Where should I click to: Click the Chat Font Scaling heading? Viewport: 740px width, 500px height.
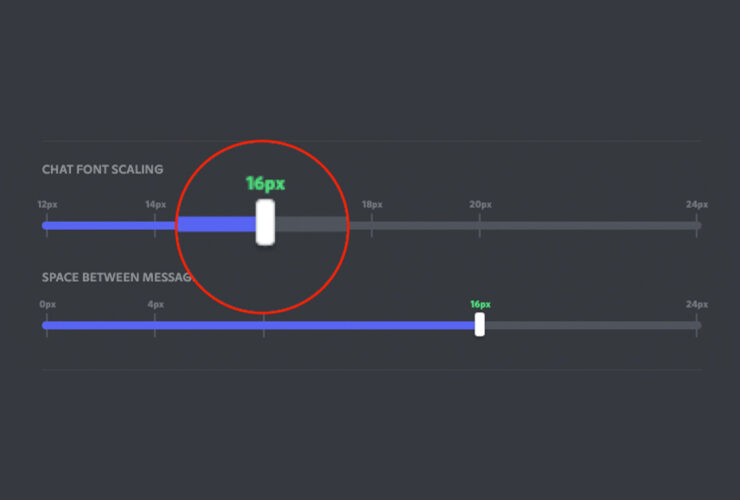[x=102, y=170]
